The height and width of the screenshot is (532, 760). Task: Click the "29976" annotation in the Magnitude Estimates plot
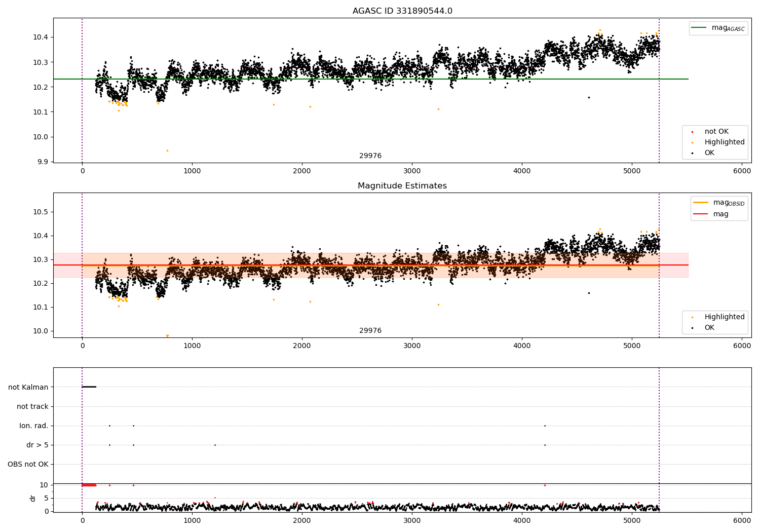coord(370,331)
